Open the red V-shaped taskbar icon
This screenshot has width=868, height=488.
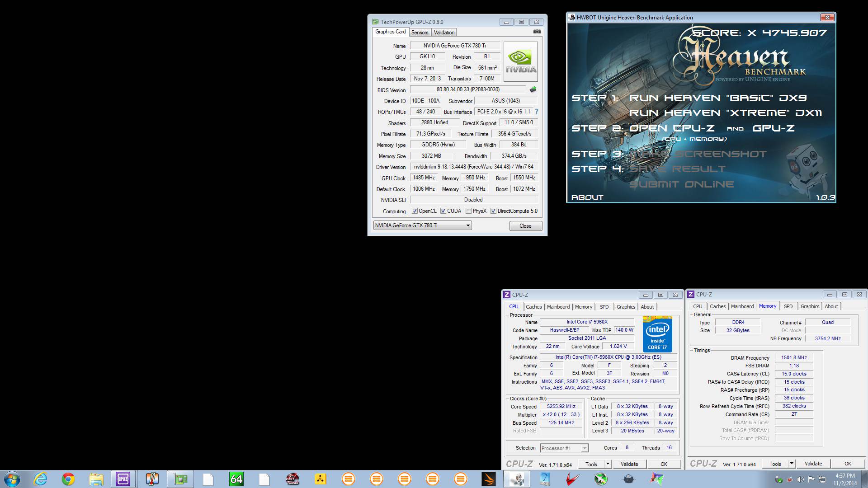click(573, 479)
